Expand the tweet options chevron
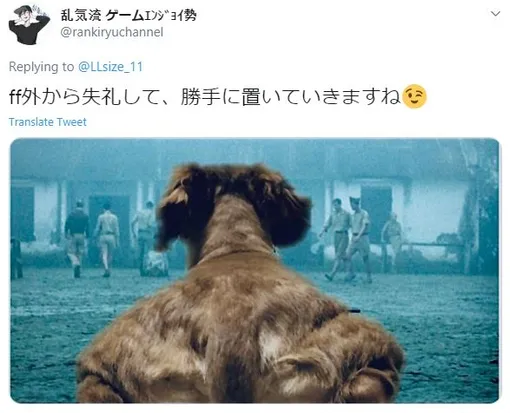 tap(496, 14)
